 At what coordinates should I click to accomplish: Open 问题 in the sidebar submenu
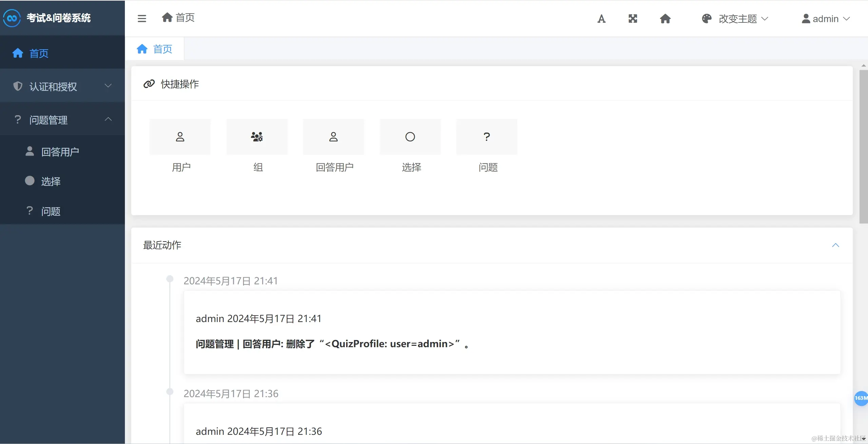coord(51,211)
